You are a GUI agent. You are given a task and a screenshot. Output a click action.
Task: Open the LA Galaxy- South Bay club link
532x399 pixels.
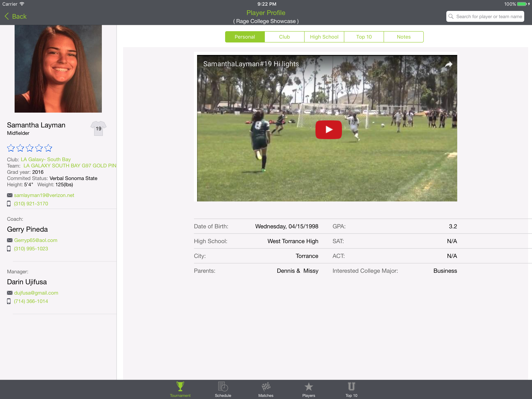pos(46,159)
